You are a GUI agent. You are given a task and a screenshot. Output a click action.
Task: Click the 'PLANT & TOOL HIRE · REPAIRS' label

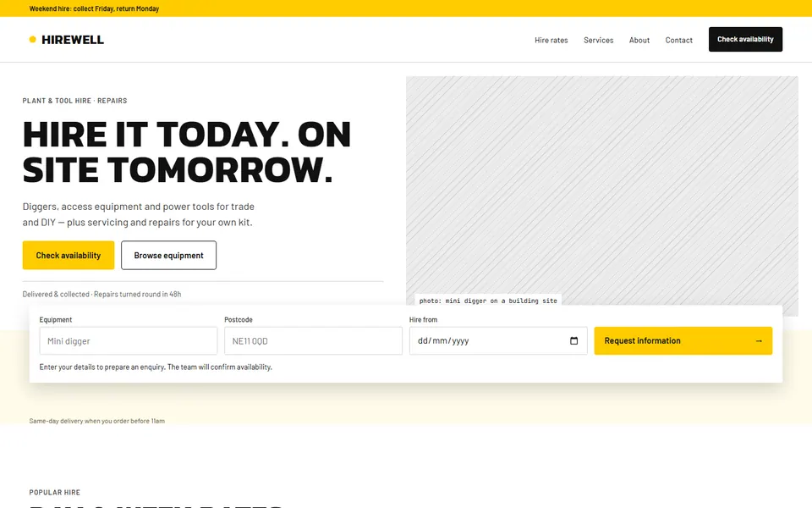pyautogui.click(x=74, y=101)
